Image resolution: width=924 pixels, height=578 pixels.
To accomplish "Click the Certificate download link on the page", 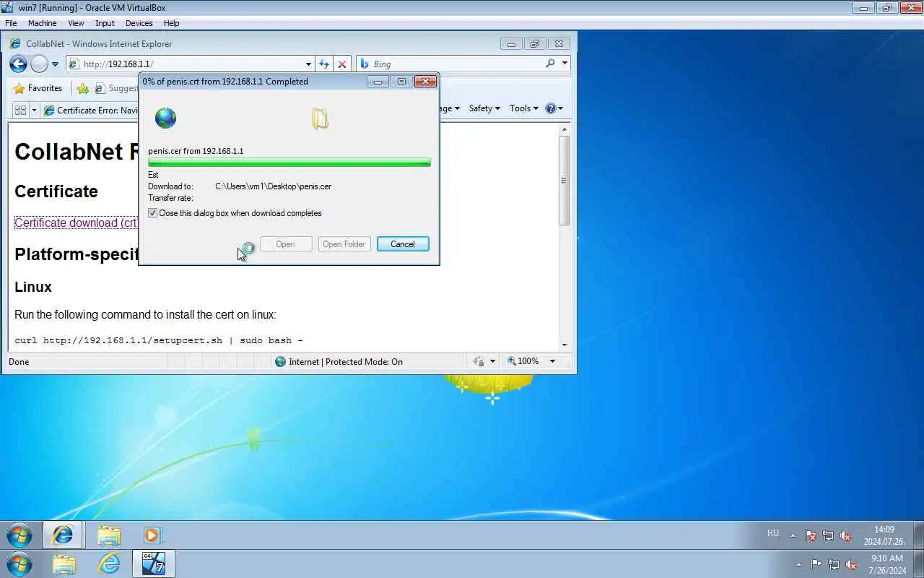I will [76, 223].
